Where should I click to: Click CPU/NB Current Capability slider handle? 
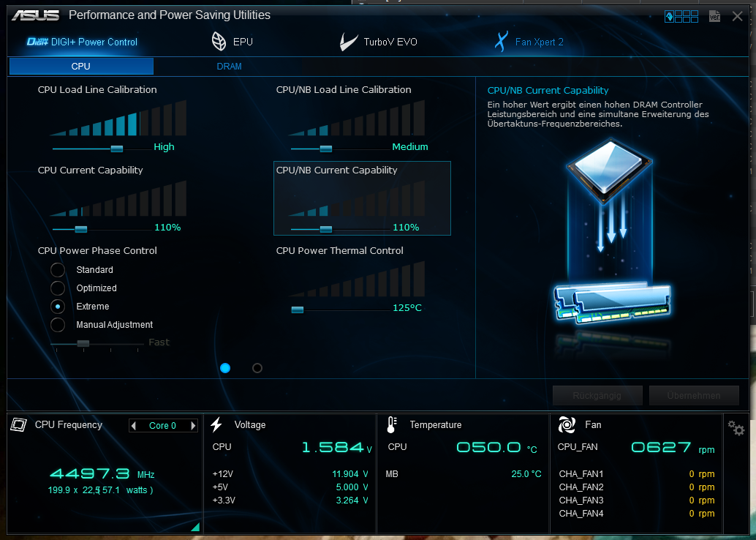click(x=326, y=229)
